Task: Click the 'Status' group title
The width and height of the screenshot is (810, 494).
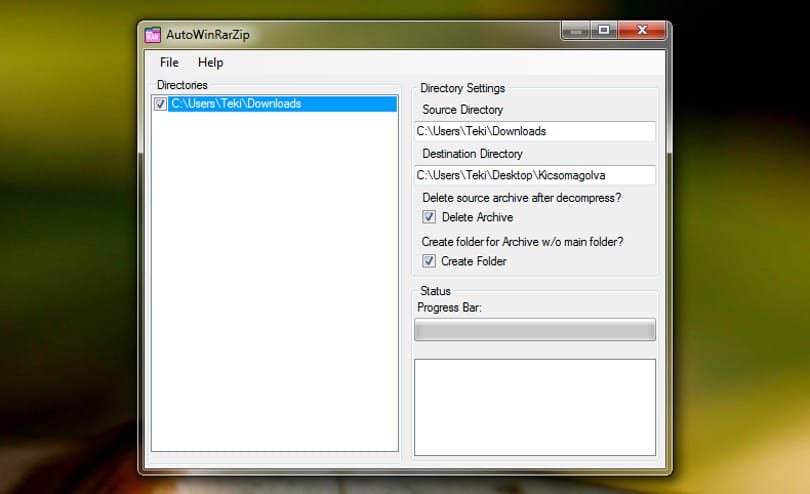Action: (x=435, y=291)
